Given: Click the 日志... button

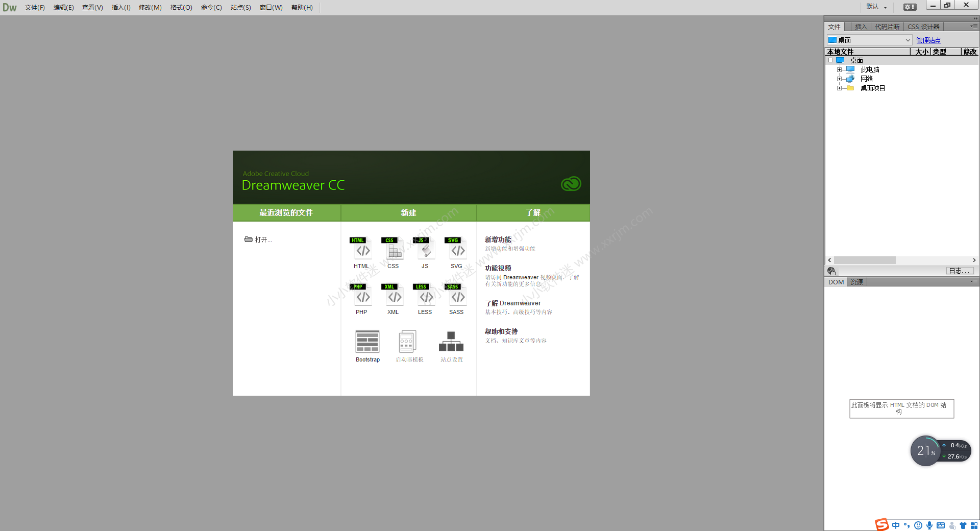Looking at the screenshot, I should tap(960, 271).
